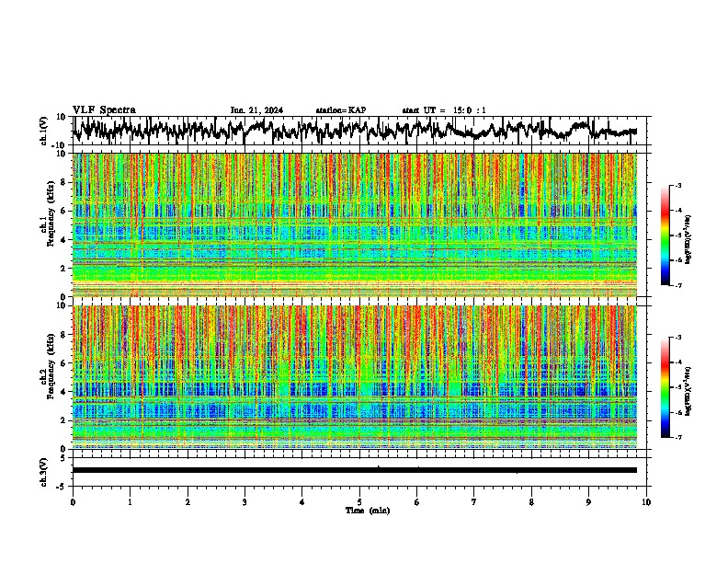728x563 pixels.
Task: Click the ch.2 spectrogram color scale bar
Action: pos(665,387)
